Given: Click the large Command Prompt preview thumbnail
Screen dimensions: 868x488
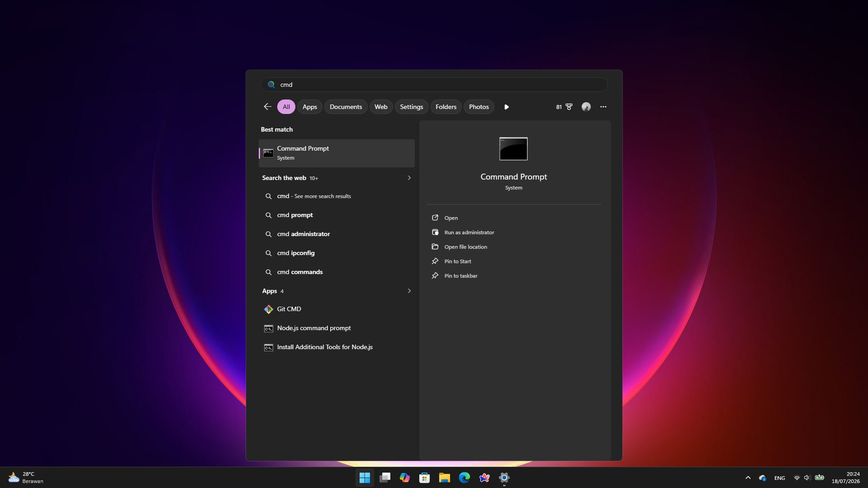Looking at the screenshot, I should [513, 149].
